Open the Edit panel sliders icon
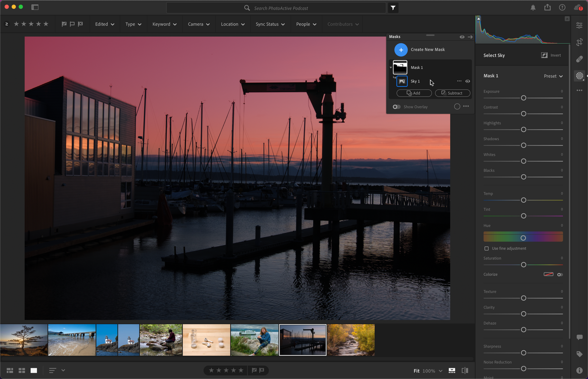Viewport: 588px width, 379px height. [579, 26]
